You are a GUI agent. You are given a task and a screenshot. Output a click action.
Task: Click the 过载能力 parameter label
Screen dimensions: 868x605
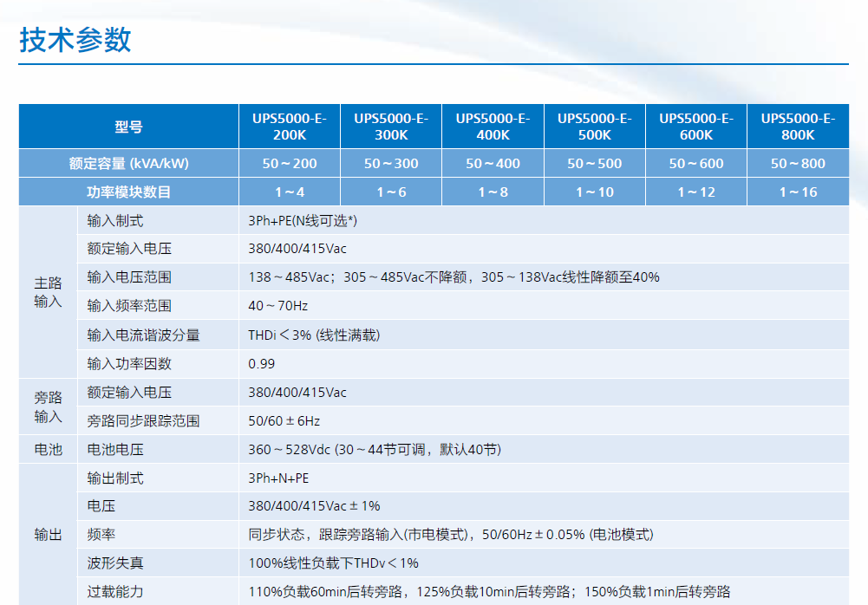(x=115, y=592)
